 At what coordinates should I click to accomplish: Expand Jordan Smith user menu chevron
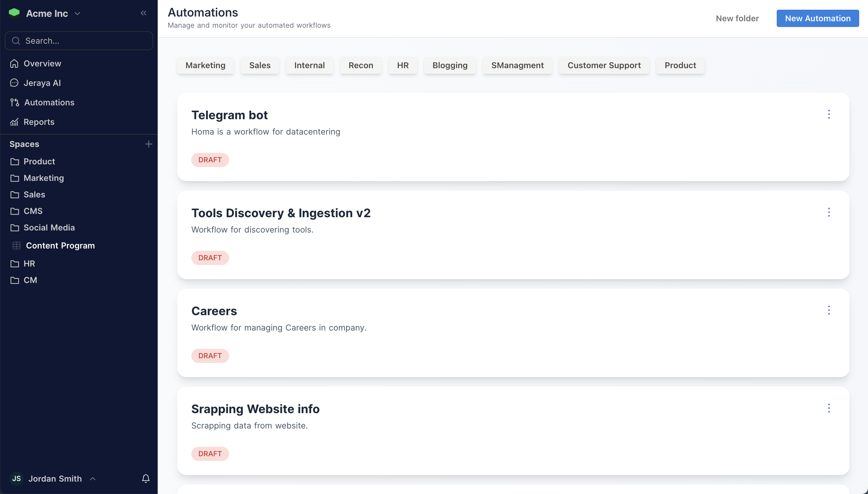coord(93,478)
